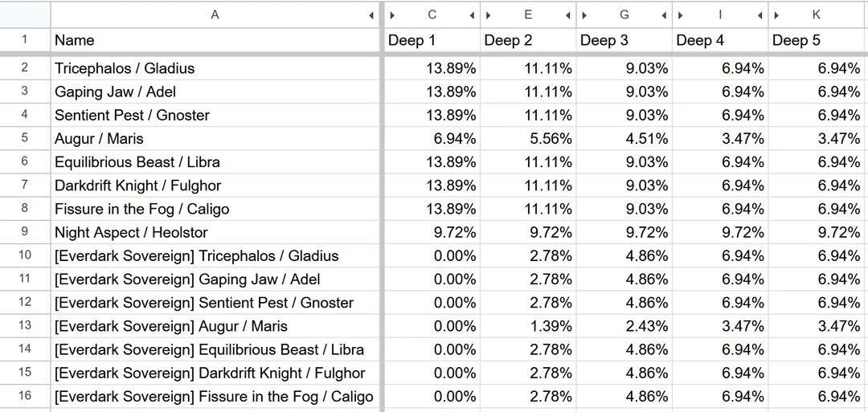Image resolution: width=868 pixels, height=412 pixels.
Task: Select column A by its header letter
Action: pyautogui.click(x=215, y=14)
